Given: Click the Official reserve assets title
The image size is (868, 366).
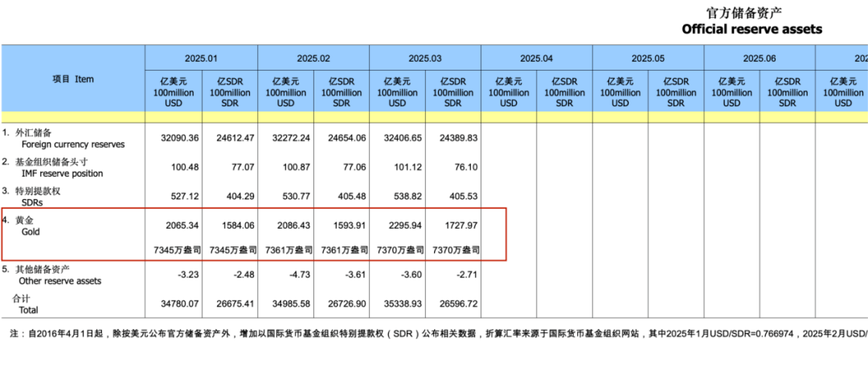Looking at the screenshot, I should (x=751, y=29).
